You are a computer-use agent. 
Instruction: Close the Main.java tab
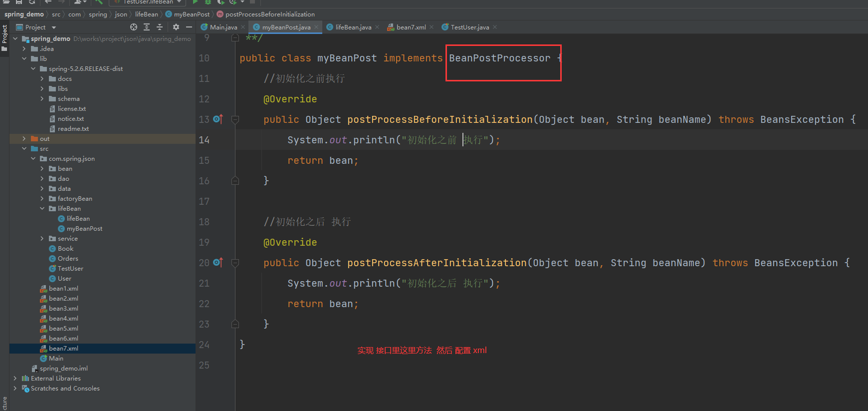(243, 27)
